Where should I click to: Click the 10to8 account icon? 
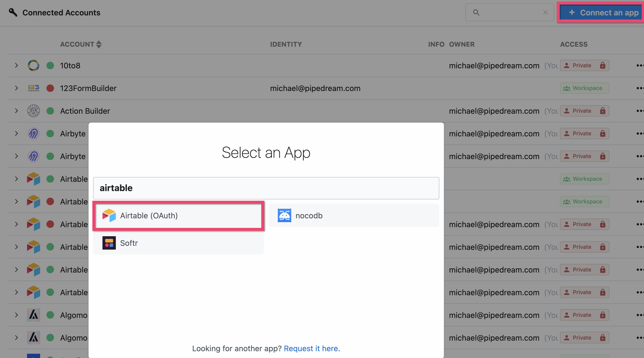click(33, 65)
